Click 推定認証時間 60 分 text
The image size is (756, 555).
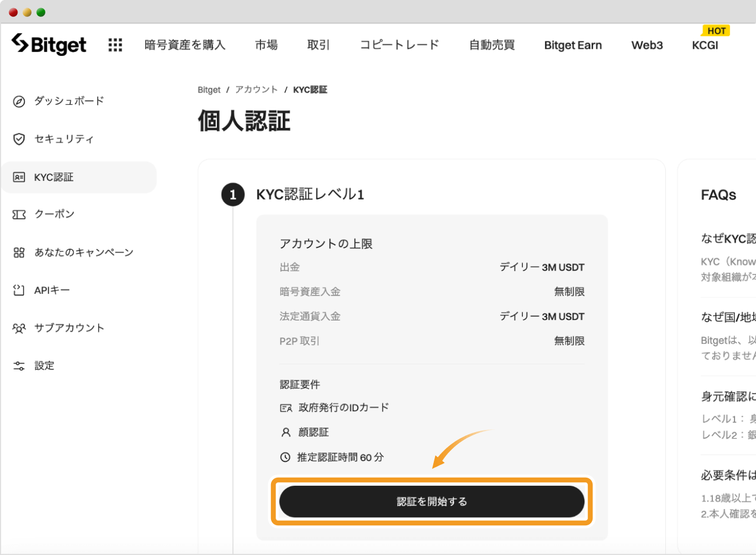pyautogui.click(x=340, y=457)
